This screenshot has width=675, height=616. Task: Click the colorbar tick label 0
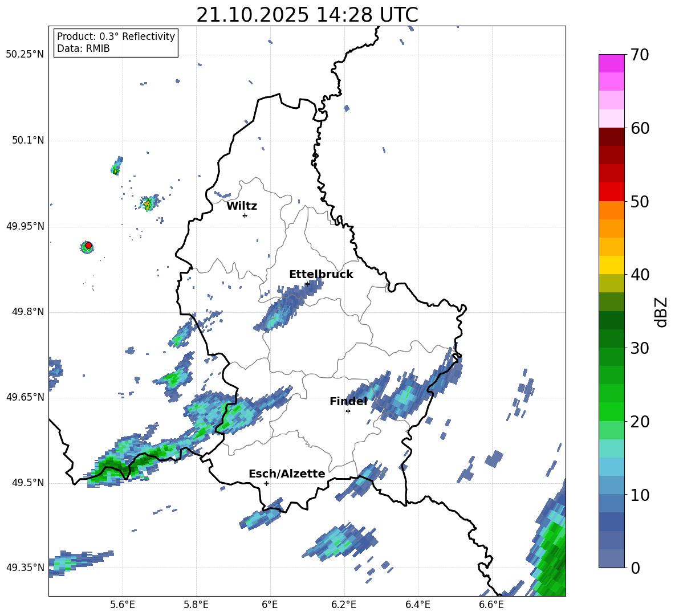(635, 568)
